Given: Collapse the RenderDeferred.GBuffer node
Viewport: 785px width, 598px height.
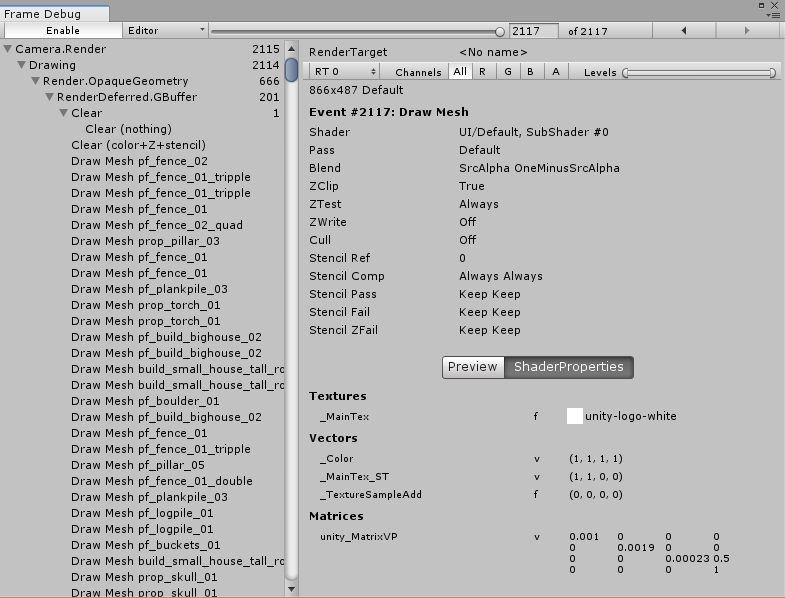Looking at the screenshot, I should coord(50,97).
